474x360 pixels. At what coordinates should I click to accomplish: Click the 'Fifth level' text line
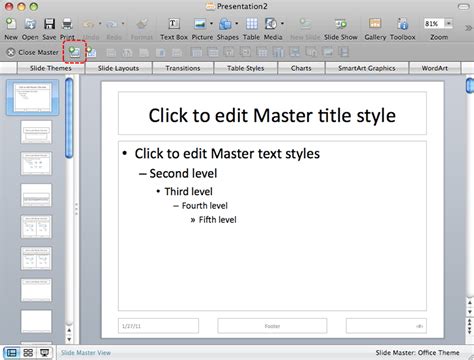tap(217, 220)
